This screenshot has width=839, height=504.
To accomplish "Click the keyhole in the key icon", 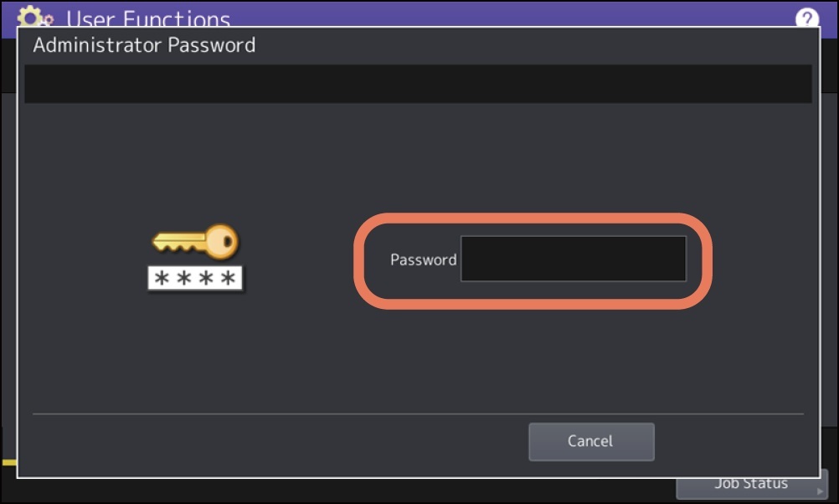I will 227,242.
